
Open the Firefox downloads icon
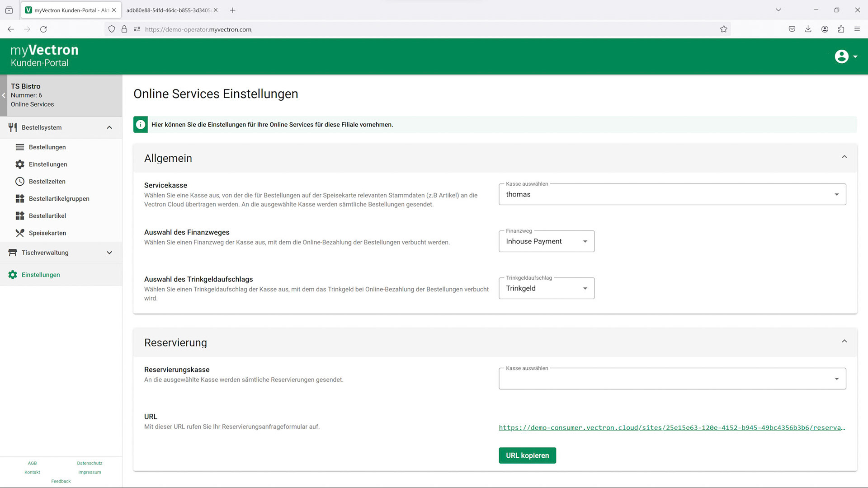click(x=808, y=29)
